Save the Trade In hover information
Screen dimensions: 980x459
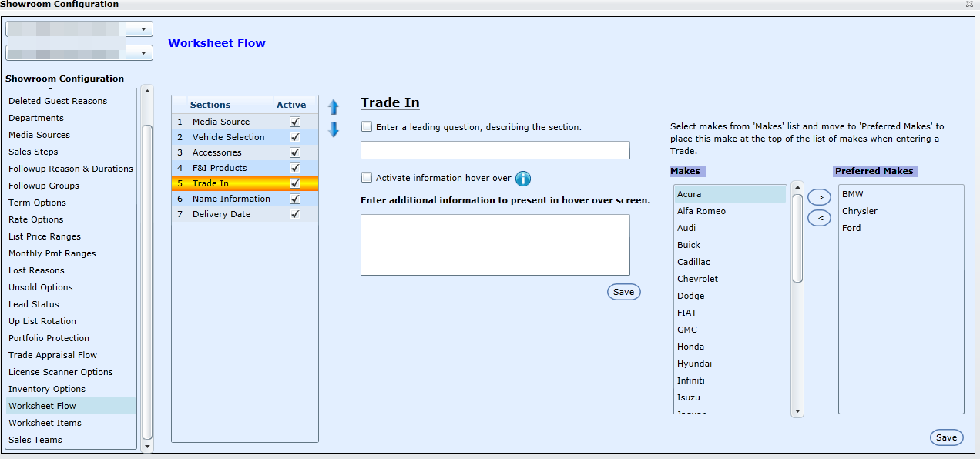[623, 292]
